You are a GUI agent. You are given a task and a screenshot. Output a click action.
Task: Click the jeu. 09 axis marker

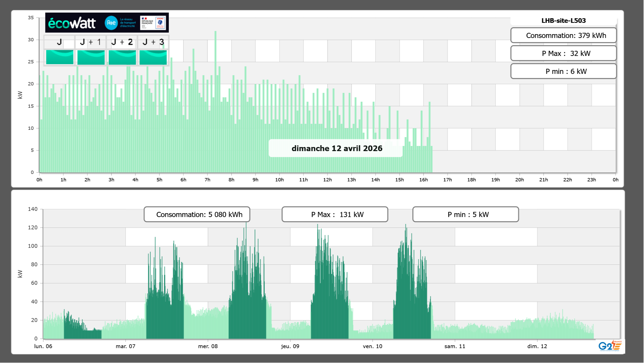click(290, 346)
